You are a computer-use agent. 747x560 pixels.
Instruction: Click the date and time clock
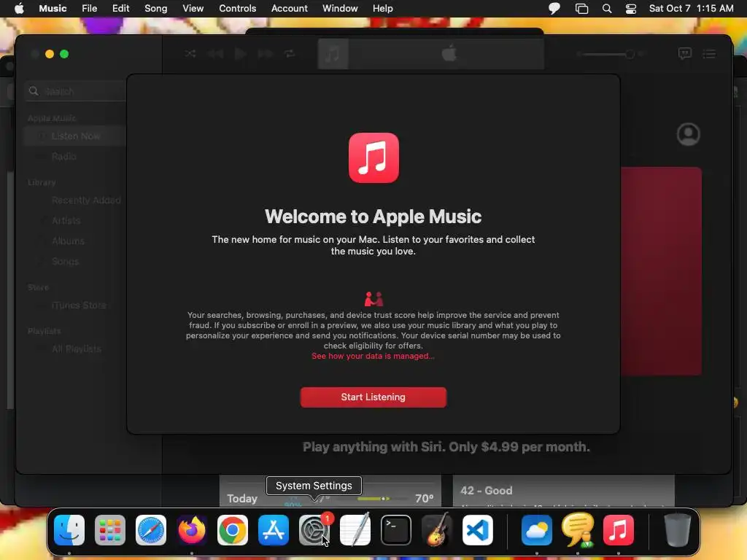pos(692,9)
